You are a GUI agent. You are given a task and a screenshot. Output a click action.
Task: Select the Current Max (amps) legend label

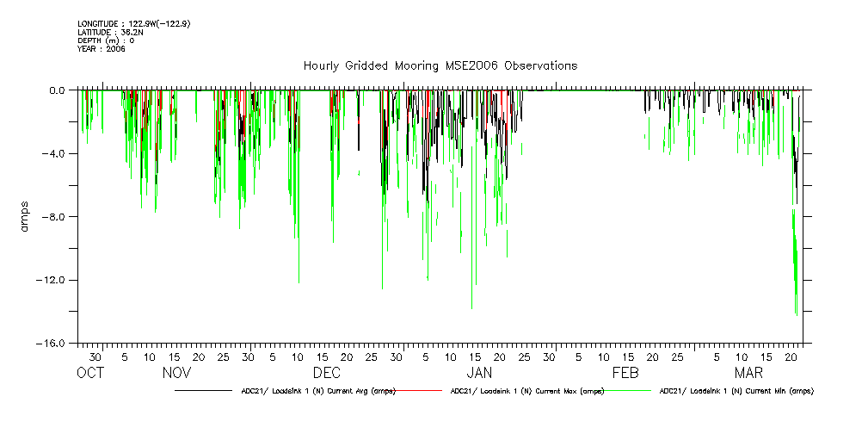click(x=527, y=391)
